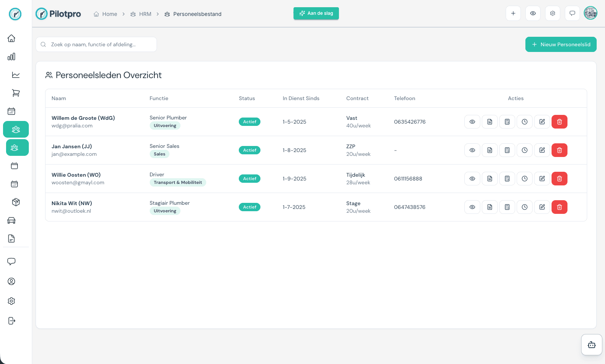This screenshot has width=605, height=364.
Task: Open document icon for Willem de Groote
Action: pyautogui.click(x=489, y=122)
